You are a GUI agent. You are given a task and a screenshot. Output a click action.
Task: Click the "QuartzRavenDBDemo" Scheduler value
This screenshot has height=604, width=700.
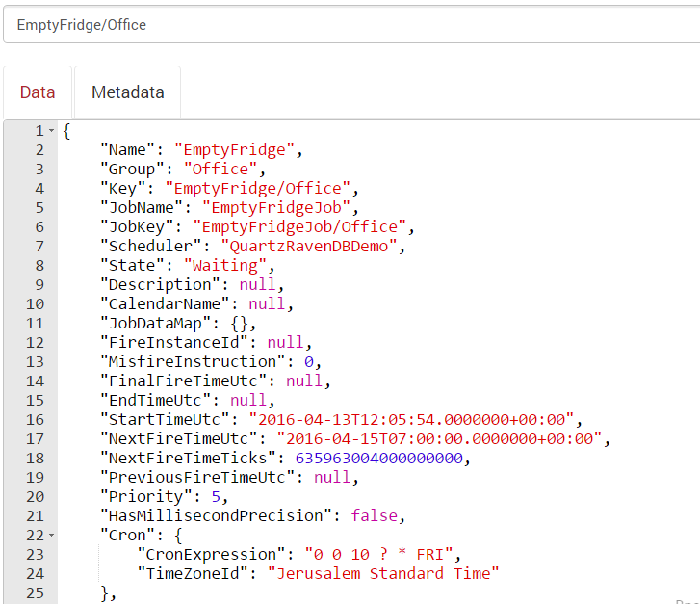(x=309, y=247)
